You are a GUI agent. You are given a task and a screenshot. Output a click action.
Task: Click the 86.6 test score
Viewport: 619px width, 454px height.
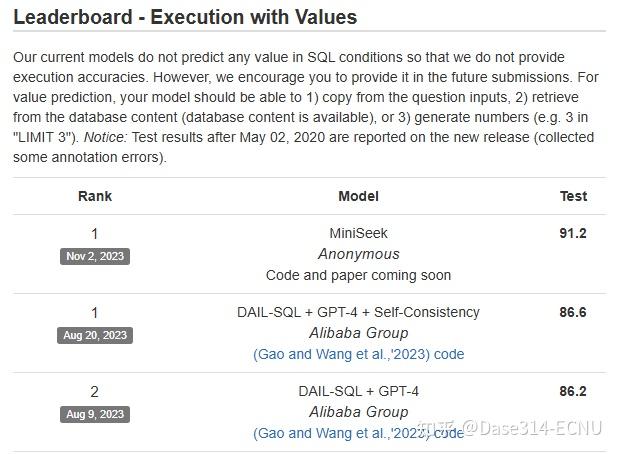click(x=573, y=312)
